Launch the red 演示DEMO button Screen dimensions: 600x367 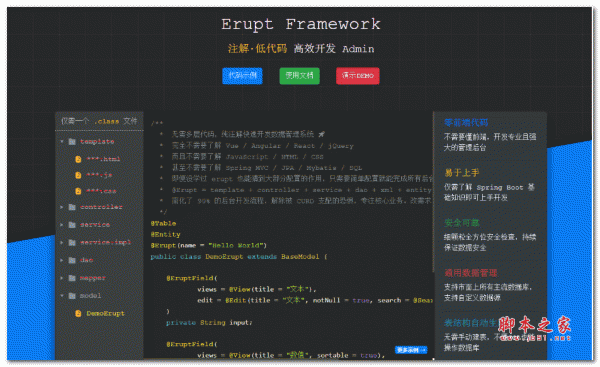tap(358, 75)
